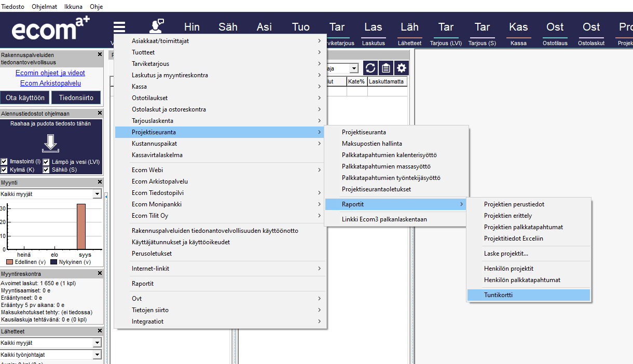This screenshot has width=633, height=364.
Task: Open the Asi toolbar shortcut
Action: 265,27
